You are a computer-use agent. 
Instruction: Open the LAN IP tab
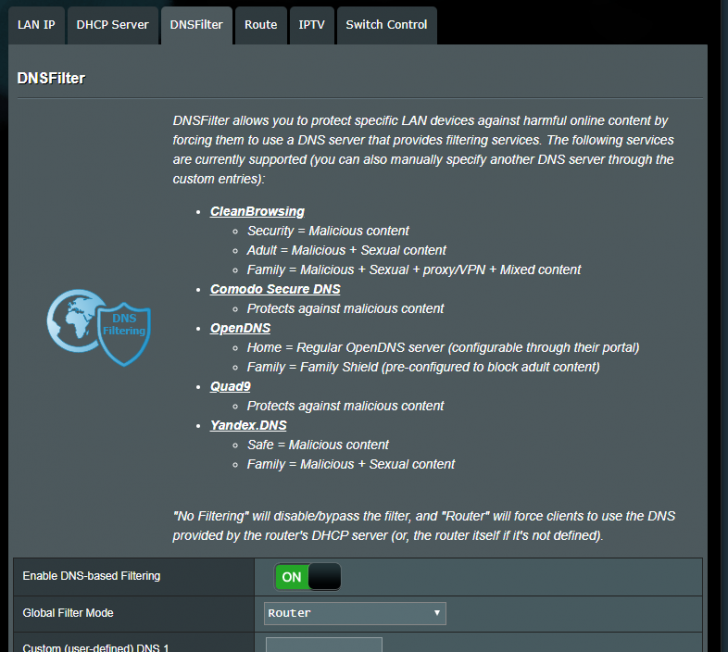pyautogui.click(x=36, y=25)
